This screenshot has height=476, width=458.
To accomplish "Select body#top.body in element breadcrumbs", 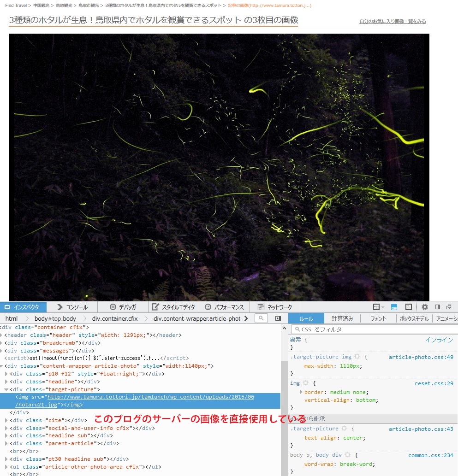I will 55,318.
